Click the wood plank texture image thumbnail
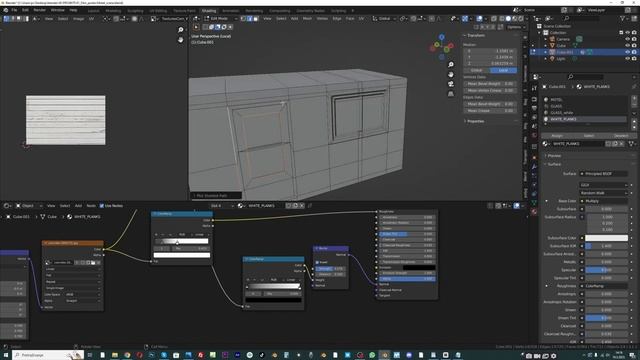 click(x=66, y=120)
